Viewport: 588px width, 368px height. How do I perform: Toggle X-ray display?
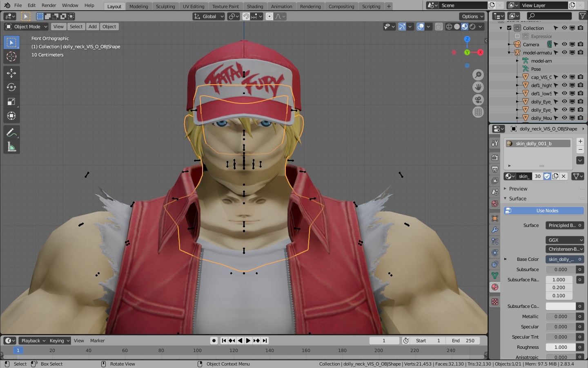pos(439,27)
